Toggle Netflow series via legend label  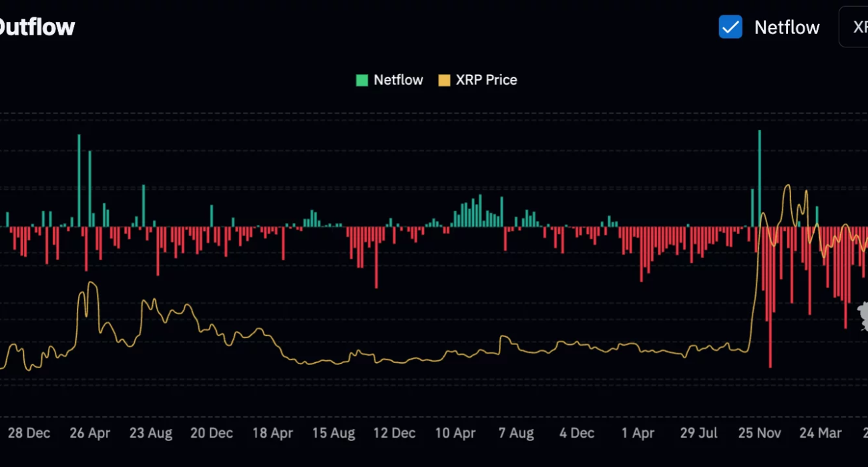(x=398, y=80)
